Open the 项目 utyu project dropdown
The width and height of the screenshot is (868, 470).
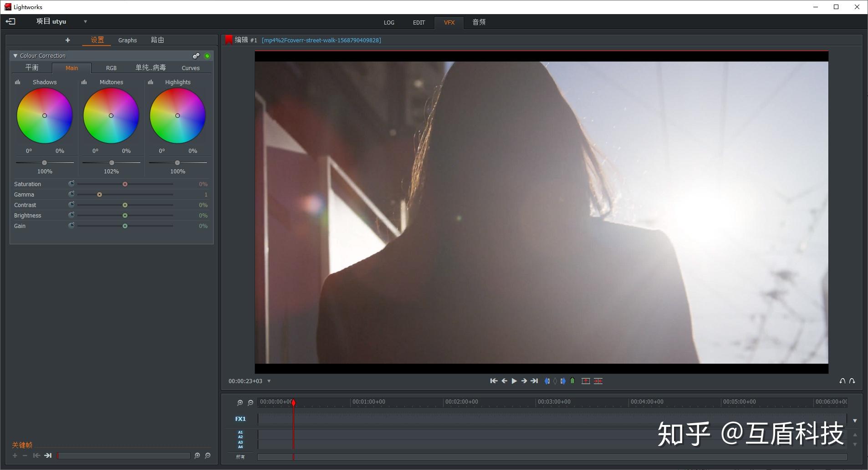pyautogui.click(x=85, y=21)
